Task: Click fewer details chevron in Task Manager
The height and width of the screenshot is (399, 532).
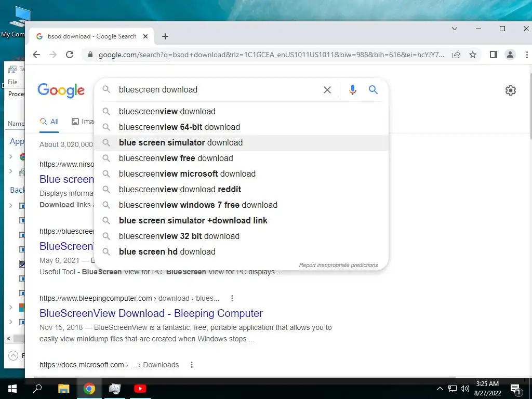Action: [x=13, y=355]
